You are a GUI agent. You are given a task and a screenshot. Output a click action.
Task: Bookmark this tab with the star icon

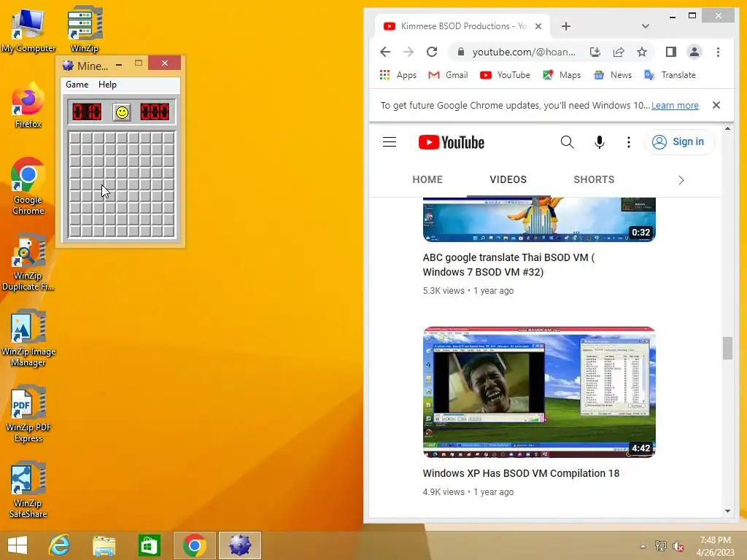[x=642, y=52]
